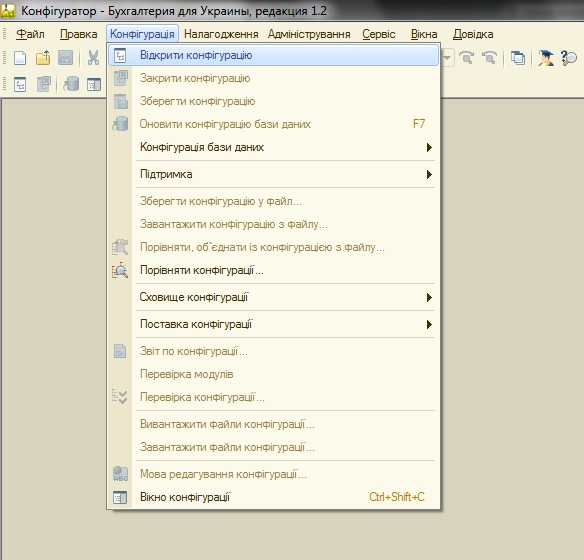This screenshot has height=560, width=584.
Task: Expand the Підтримка submenu
Action: click(x=273, y=174)
